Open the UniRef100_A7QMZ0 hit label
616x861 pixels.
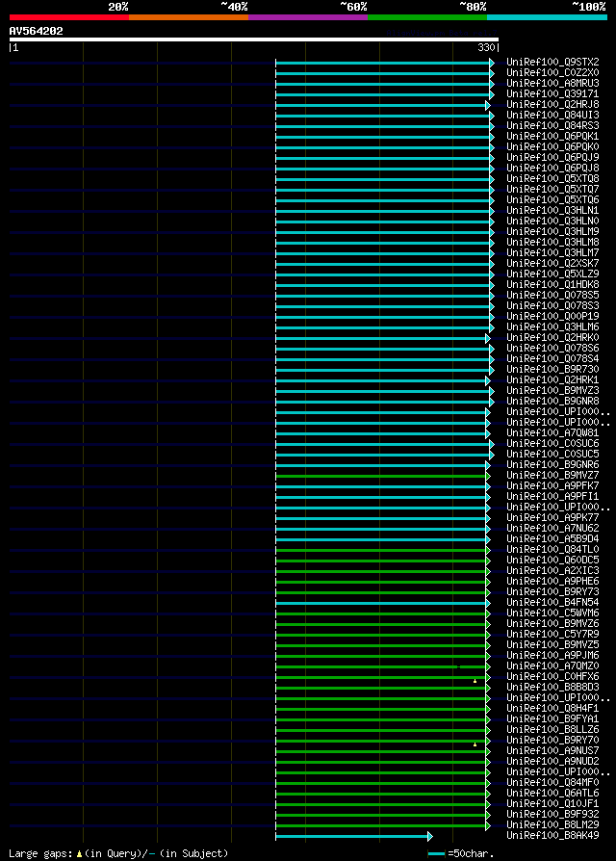click(x=552, y=666)
